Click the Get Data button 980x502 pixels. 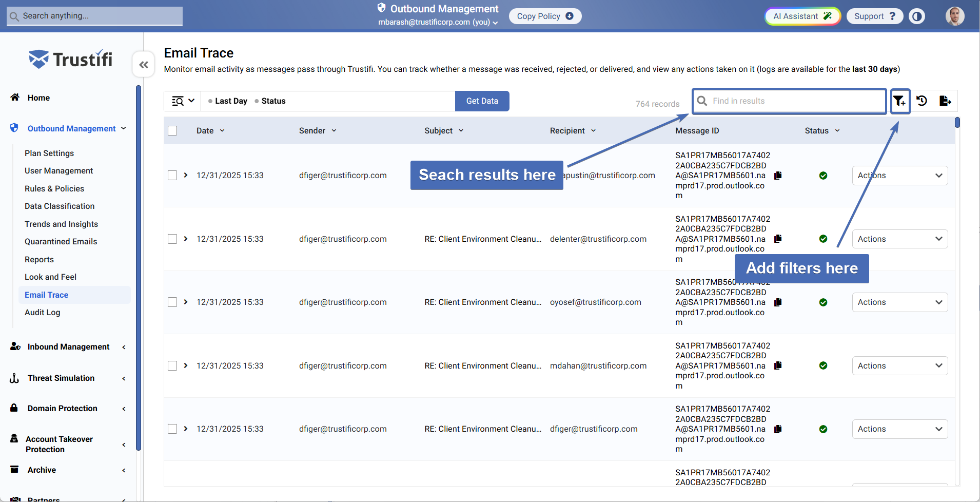point(482,101)
